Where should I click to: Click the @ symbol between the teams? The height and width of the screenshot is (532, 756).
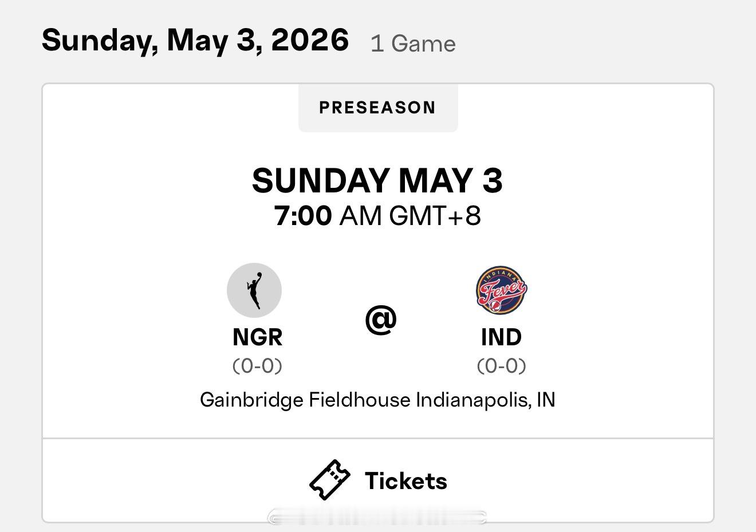(x=381, y=320)
